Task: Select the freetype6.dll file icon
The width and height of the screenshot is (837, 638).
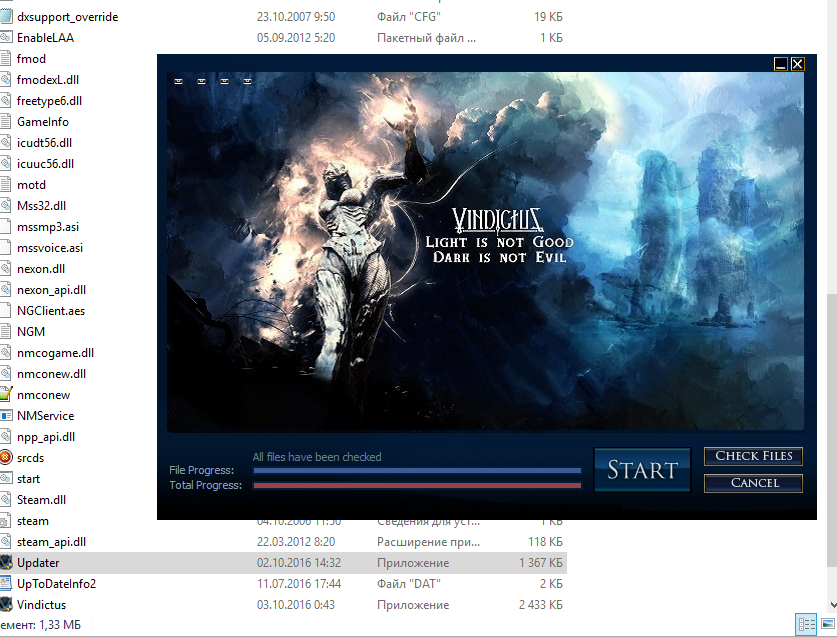Action: tap(6, 100)
